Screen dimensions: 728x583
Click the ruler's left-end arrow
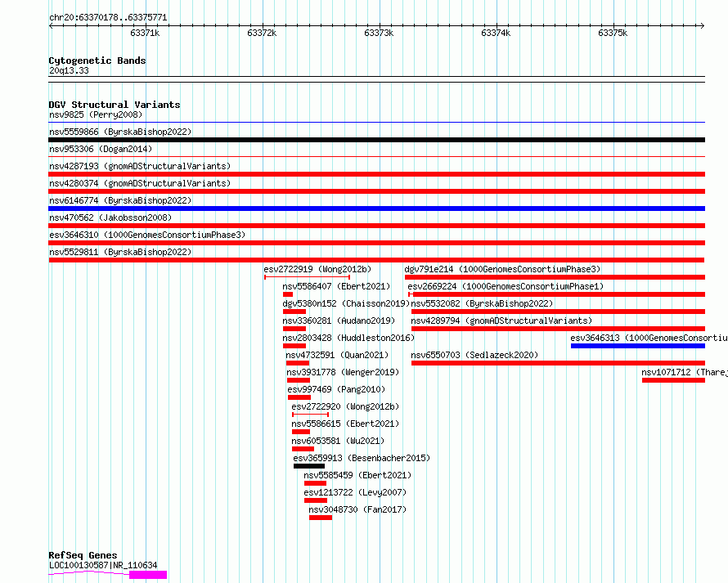tap(51, 26)
